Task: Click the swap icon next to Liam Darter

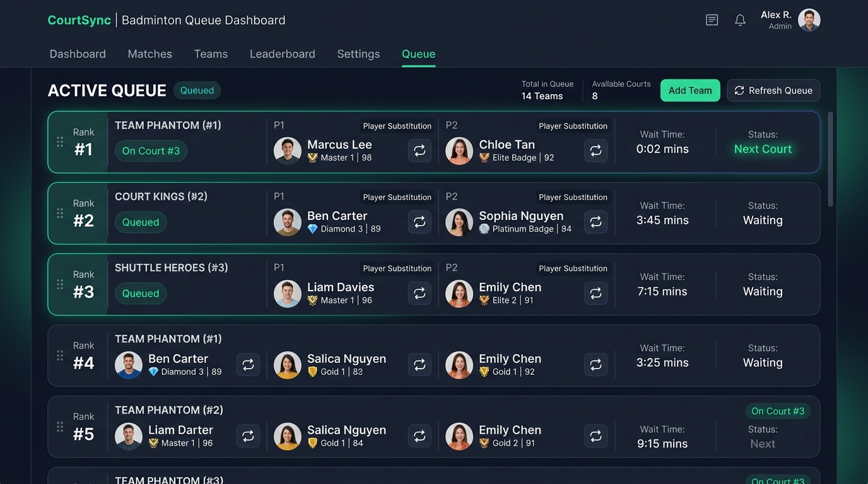Action: (248, 435)
